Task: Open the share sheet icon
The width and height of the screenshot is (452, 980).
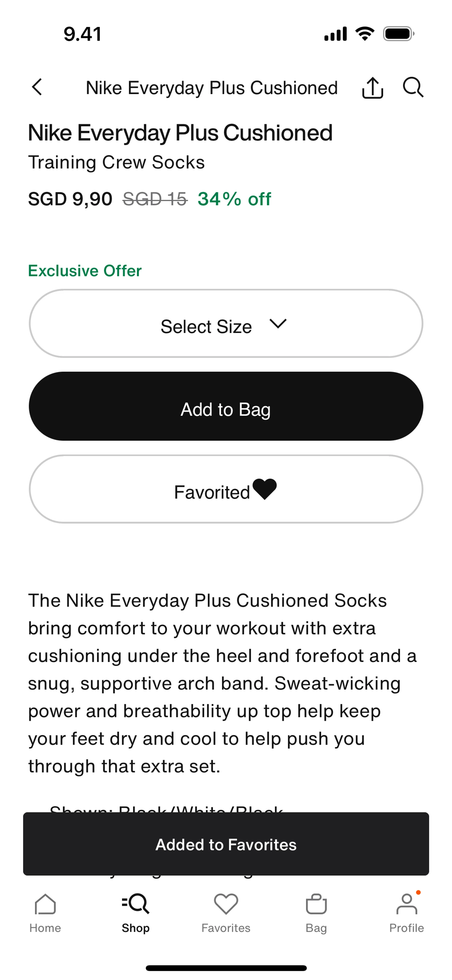Action: point(372,88)
